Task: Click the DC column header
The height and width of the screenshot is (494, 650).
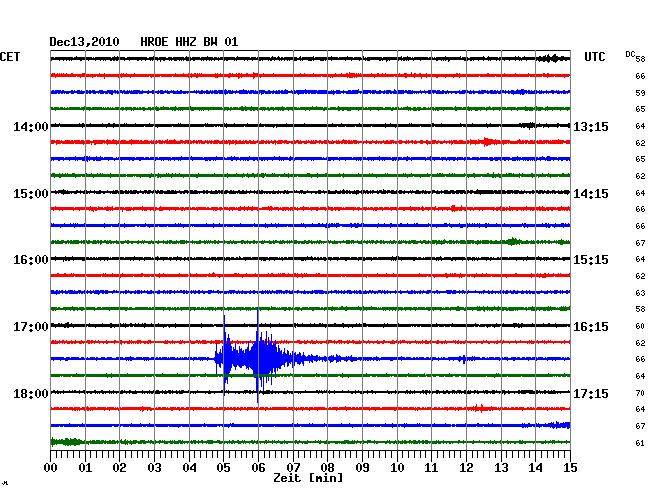Action: [630, 54]
